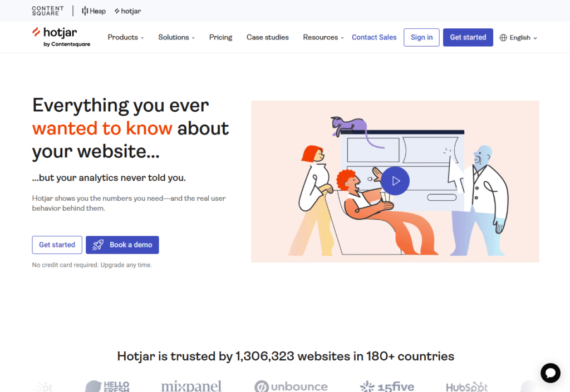Click the 'wanted to know' orange headline text
570x392 pixels.
click(102, 128)
